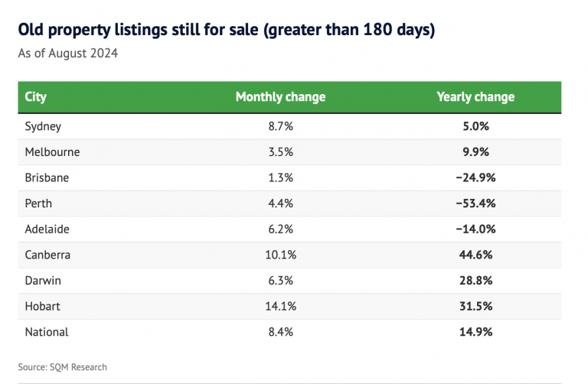Click the Perth city cell
588x384 pixels.
(39, 203)
